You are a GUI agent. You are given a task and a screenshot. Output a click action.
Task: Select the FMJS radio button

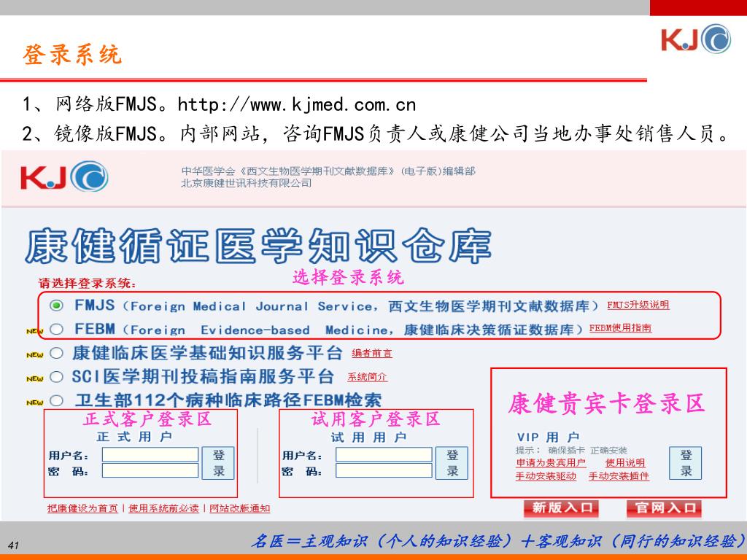point(56,306)
